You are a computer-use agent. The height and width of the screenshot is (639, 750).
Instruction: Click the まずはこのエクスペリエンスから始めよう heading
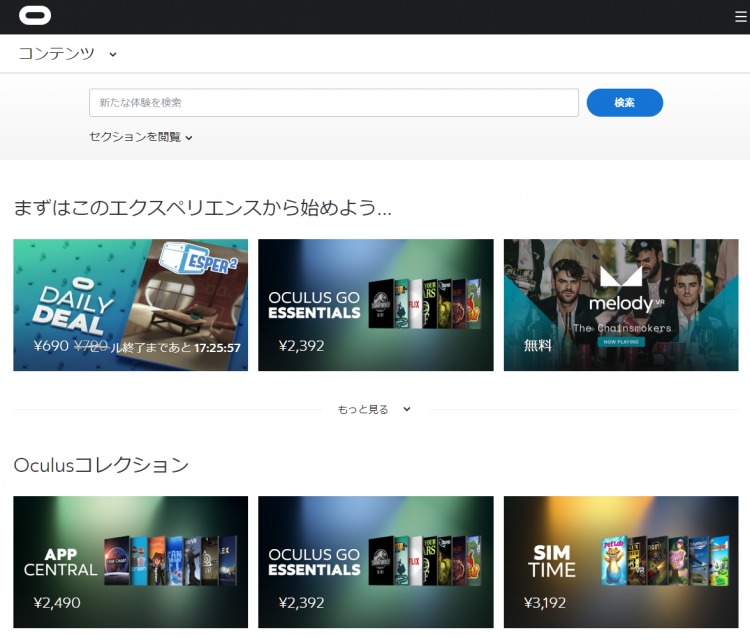point(202,208)
